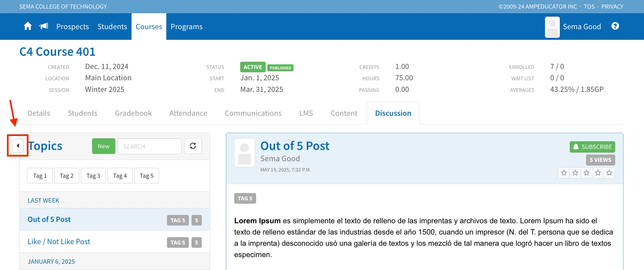Select the Discussion tab
Image resolution: width=644 pixels, height=270 pixels.
point(393,113)
